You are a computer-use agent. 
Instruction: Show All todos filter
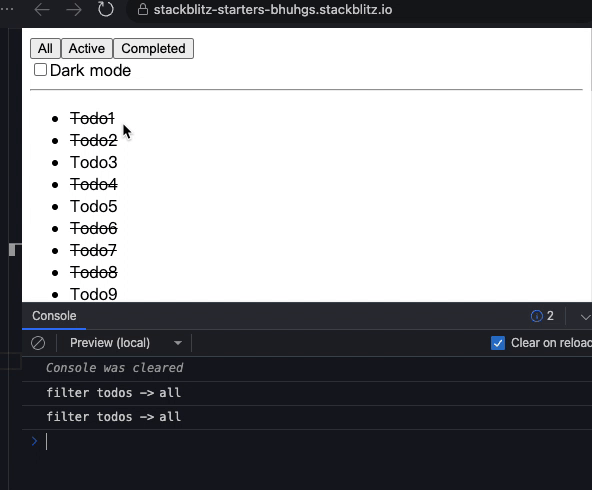point(45,48)
